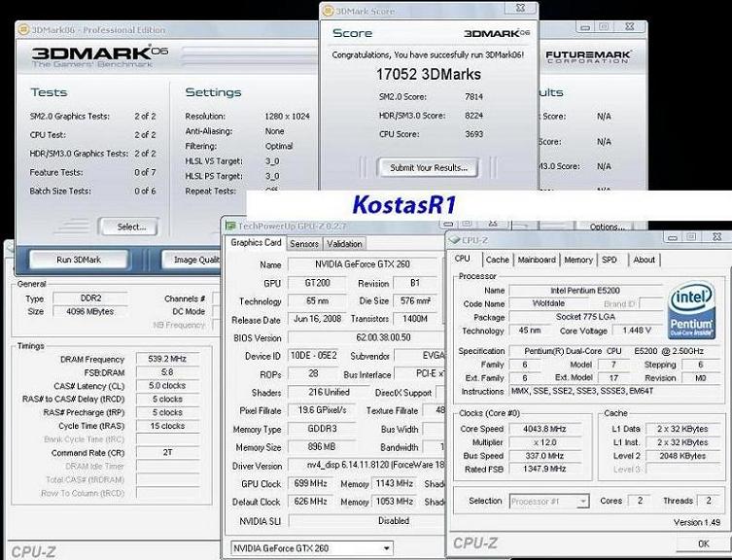Open the Cache tab in CPU-Z

[497, 260]
